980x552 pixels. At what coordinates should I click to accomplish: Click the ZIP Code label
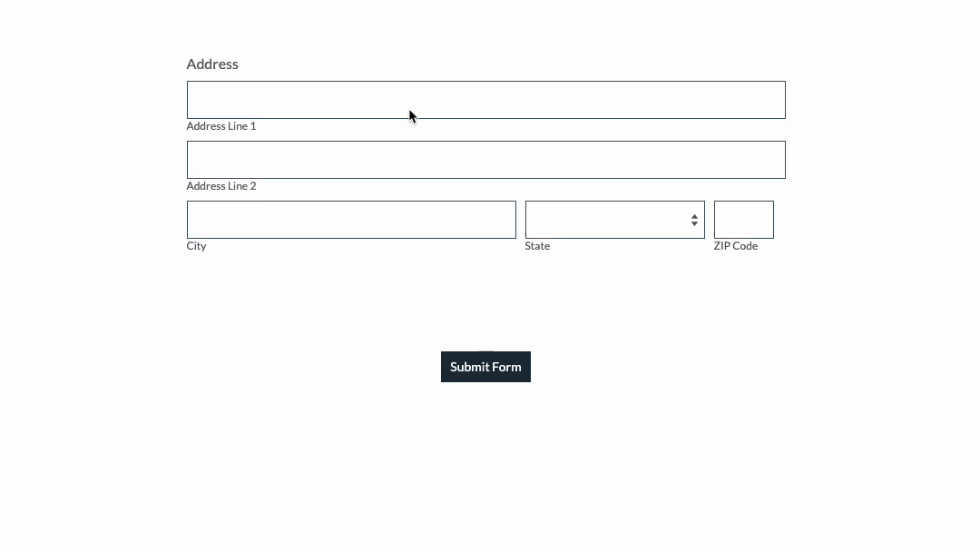pyautogui.click(x=735, y=245)
